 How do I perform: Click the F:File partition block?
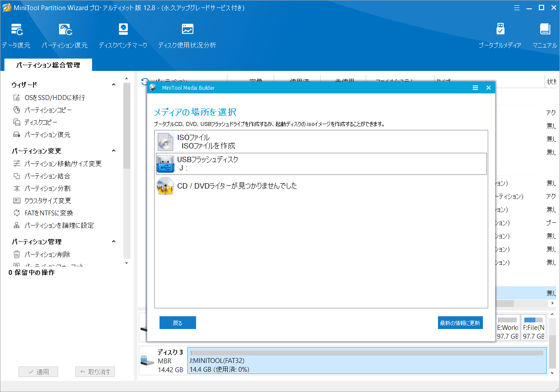[533, 327]
